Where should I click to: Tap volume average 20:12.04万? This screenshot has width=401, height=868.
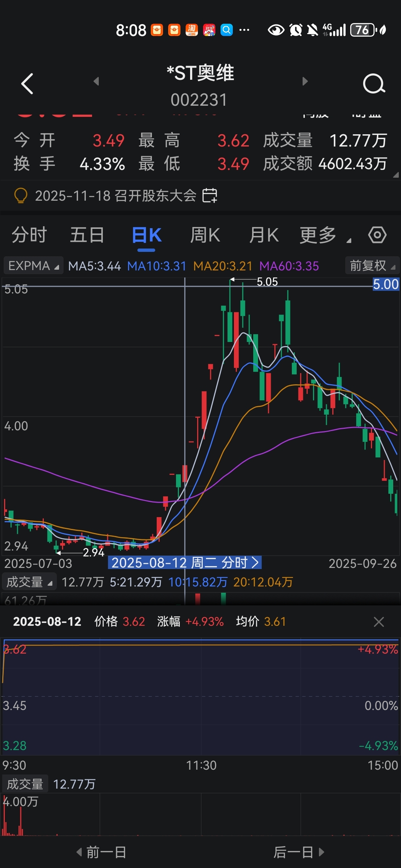coord(263,582)
